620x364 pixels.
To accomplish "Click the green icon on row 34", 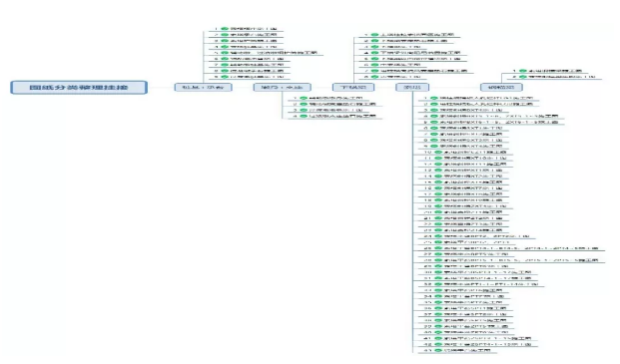I will [x=438, y=296].
